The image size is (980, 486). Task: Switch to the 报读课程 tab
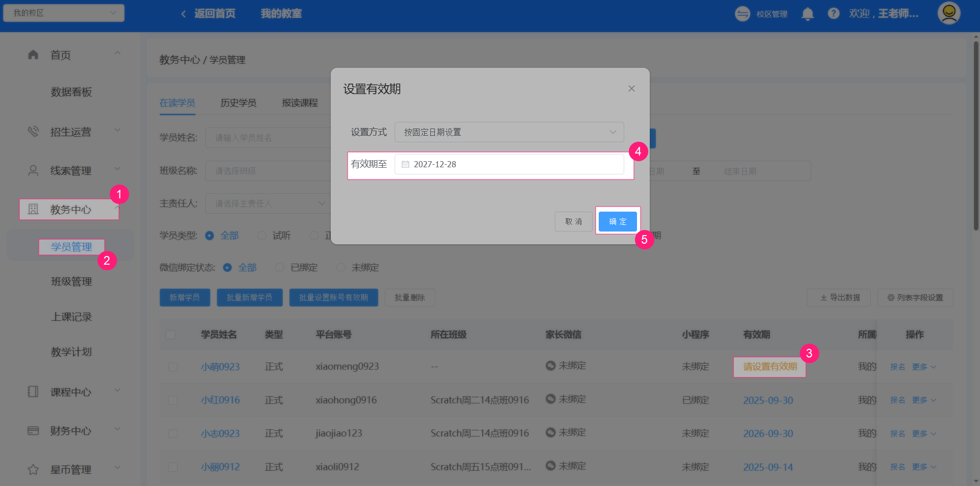click(299, 103)
